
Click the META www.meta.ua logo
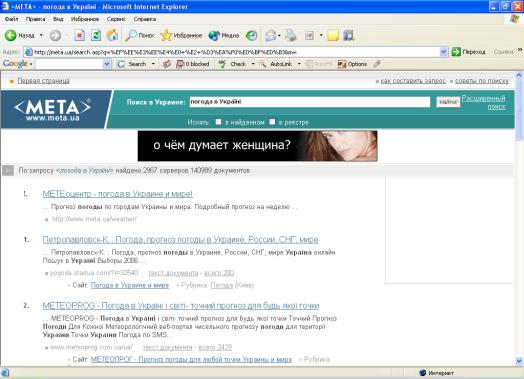pyautogui.click(x=53, y=109)
